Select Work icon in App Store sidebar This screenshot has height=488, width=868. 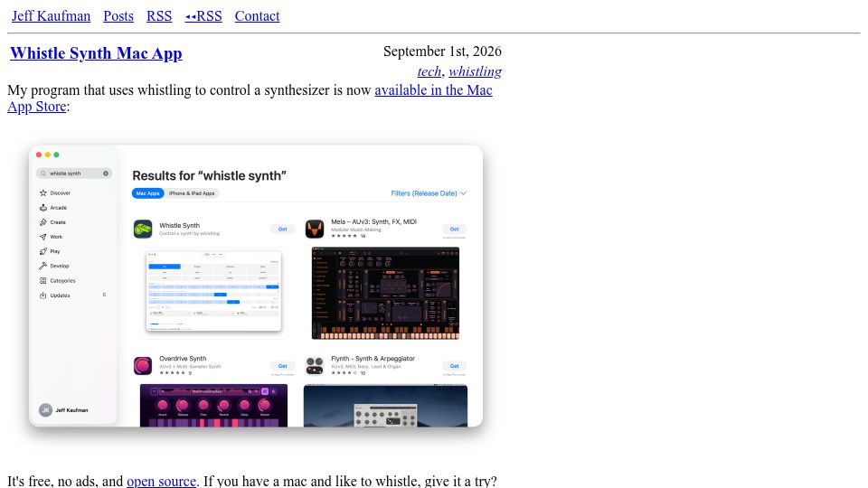click(43, 237)
